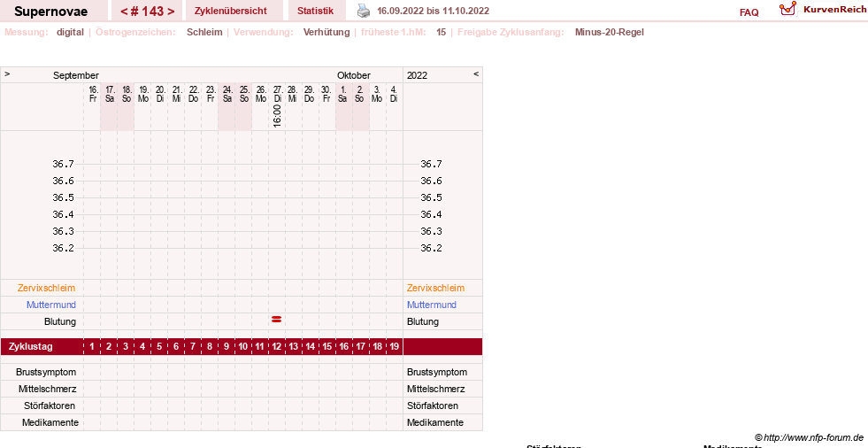Image resolution: width=868 pixels, height=448 pixels.
Task: Click the printer icon
Action: (363, 11)
